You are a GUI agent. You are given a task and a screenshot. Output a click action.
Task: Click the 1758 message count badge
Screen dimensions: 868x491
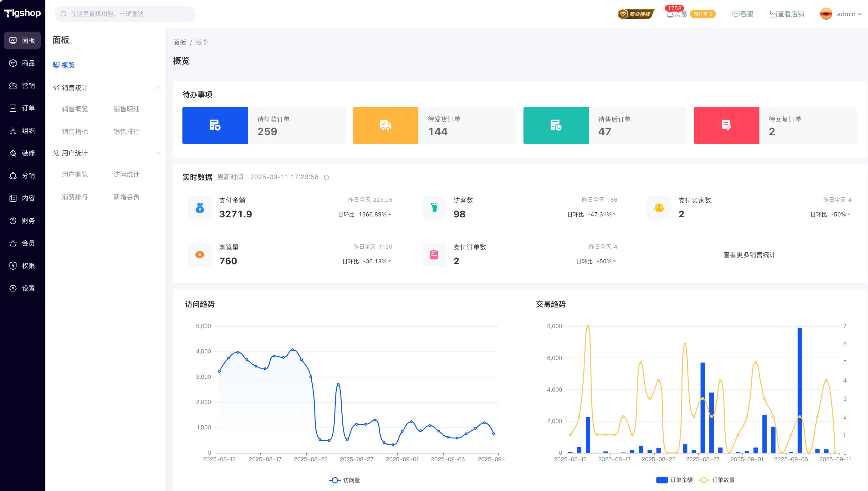tap(674, 8)
